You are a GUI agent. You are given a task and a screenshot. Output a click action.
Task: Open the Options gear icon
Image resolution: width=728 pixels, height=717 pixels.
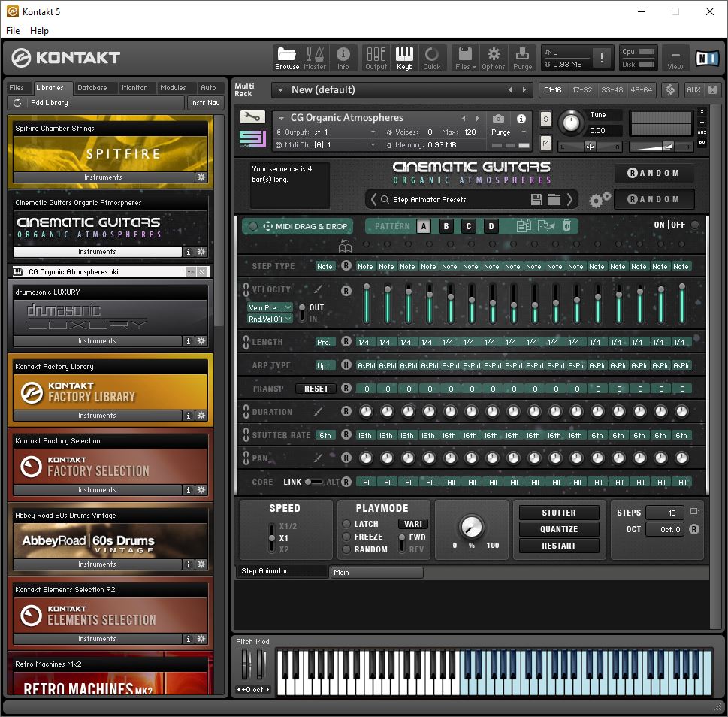(x=494, y=58)
